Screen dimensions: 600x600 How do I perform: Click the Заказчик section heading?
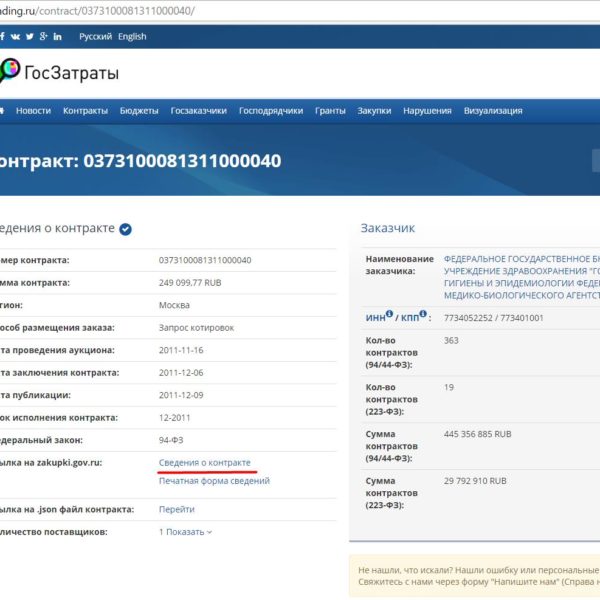tap(388, 228)
